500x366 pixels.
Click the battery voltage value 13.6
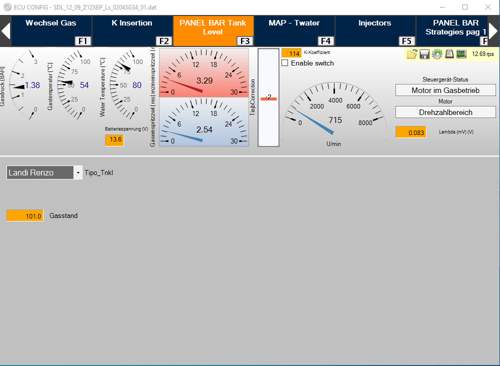(x=114, y=140)
